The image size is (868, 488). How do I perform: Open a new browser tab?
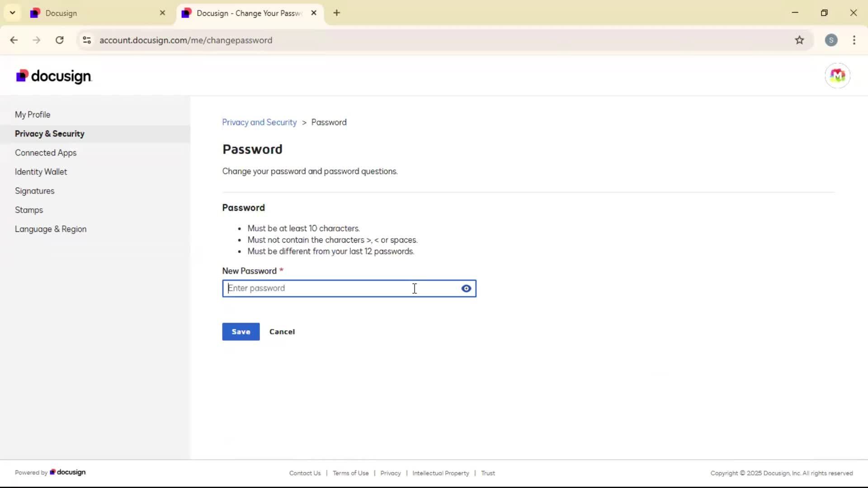pyautogui.click(x=336, y=13)
